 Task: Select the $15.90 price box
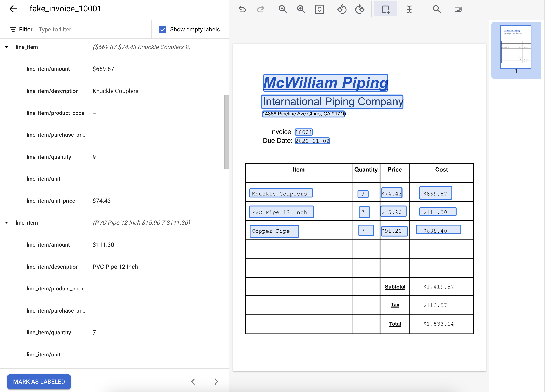(393, 212)
